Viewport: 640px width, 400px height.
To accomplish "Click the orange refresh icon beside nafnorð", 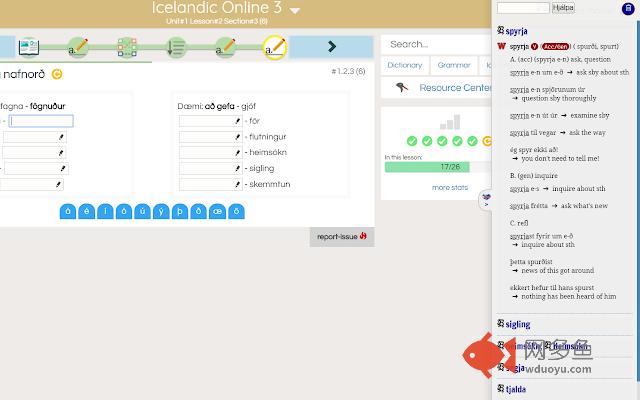I will click(x=57, y=73).
